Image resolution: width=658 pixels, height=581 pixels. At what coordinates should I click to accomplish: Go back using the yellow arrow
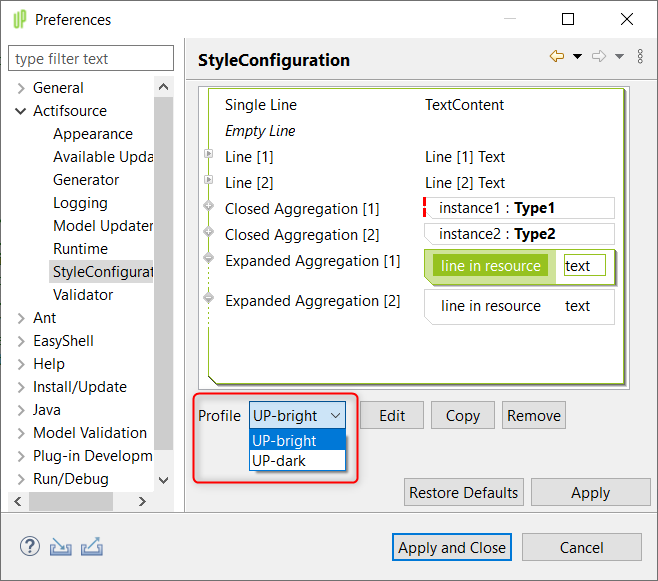pyautogui.click(x=557, y=57)
